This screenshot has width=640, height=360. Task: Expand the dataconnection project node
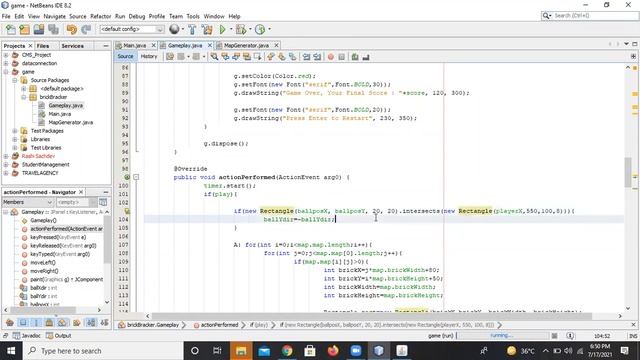coord(6,63)
